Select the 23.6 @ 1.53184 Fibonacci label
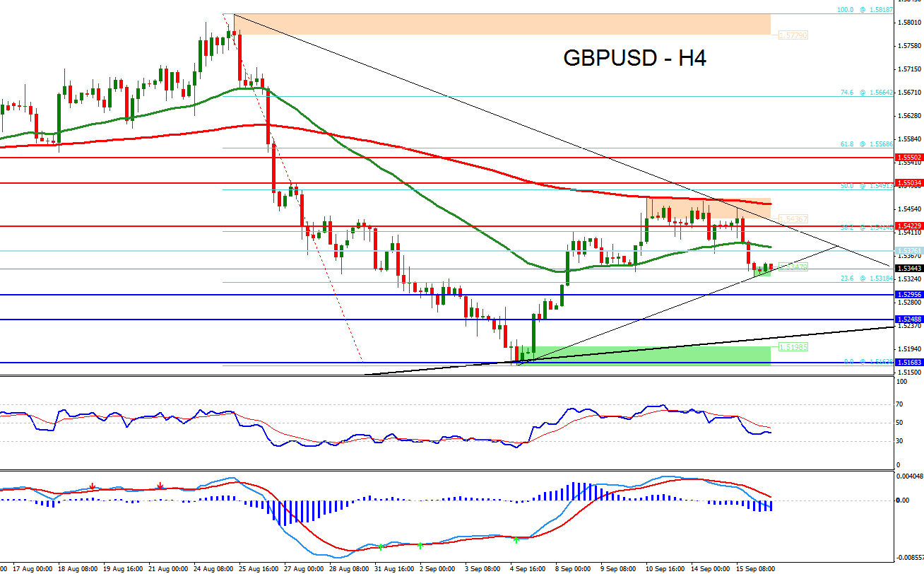The width and height of the screenshot is (924, 574). [x=867, y=278]
